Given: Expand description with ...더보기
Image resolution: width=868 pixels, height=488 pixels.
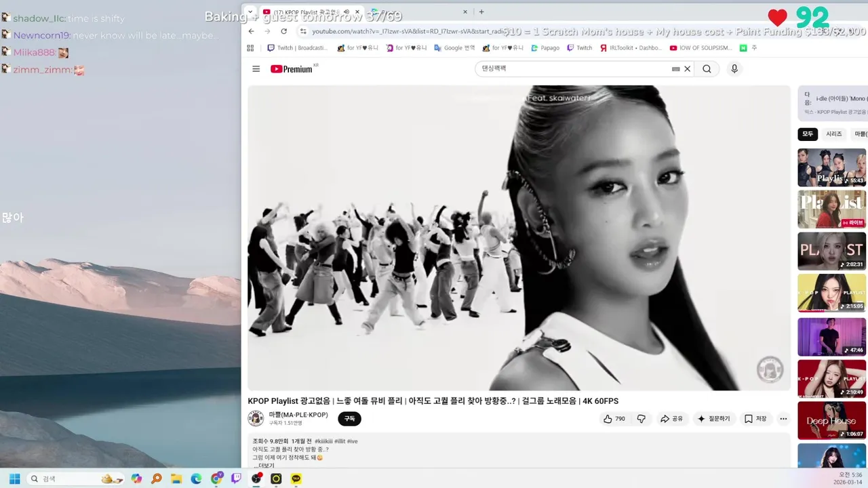Looking at the screenshot, I should pyautogui.click(x=264, y=466).
